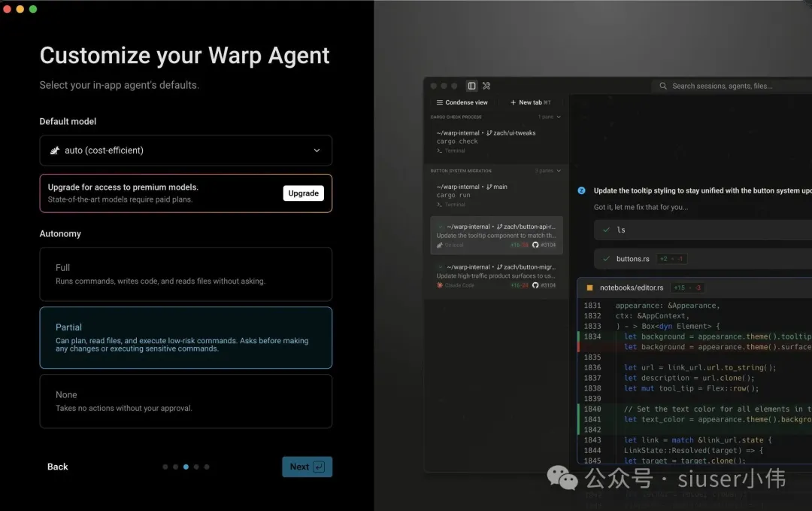
Task: Jump to the fourth onboarding step dot
Action: (196, 467)
